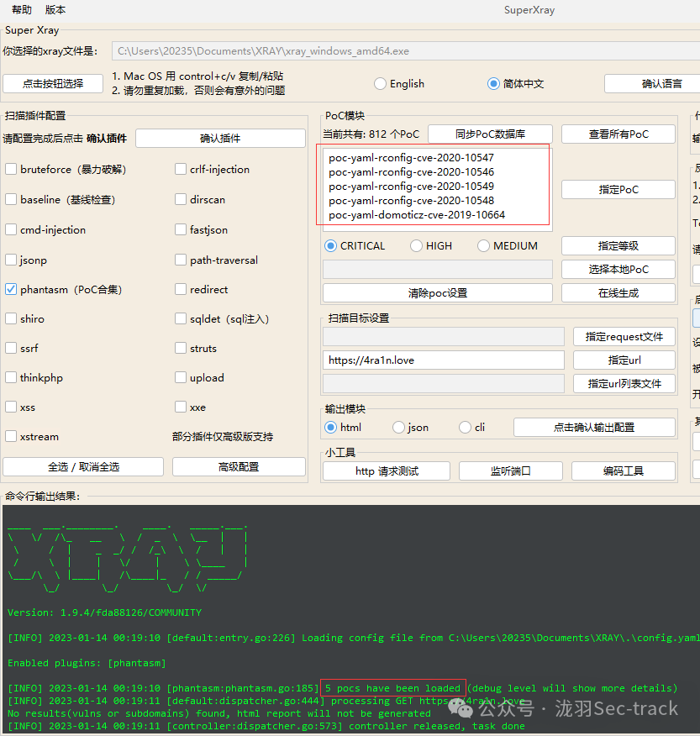The height and width of the screenshot is (736, 700).
Task: Click the 在线生成 button
Action: [618, 293]
